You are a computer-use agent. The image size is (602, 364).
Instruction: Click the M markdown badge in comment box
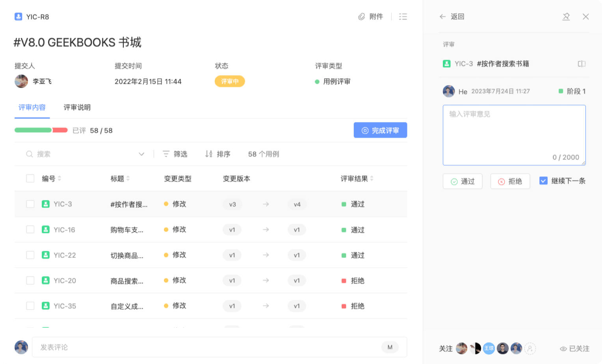point(390,347)
